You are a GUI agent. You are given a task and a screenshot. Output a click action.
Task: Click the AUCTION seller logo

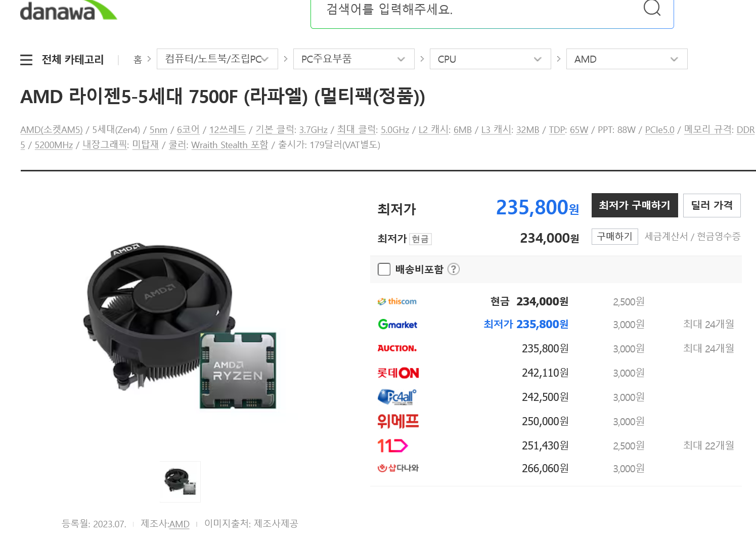(x=397, y=348)
